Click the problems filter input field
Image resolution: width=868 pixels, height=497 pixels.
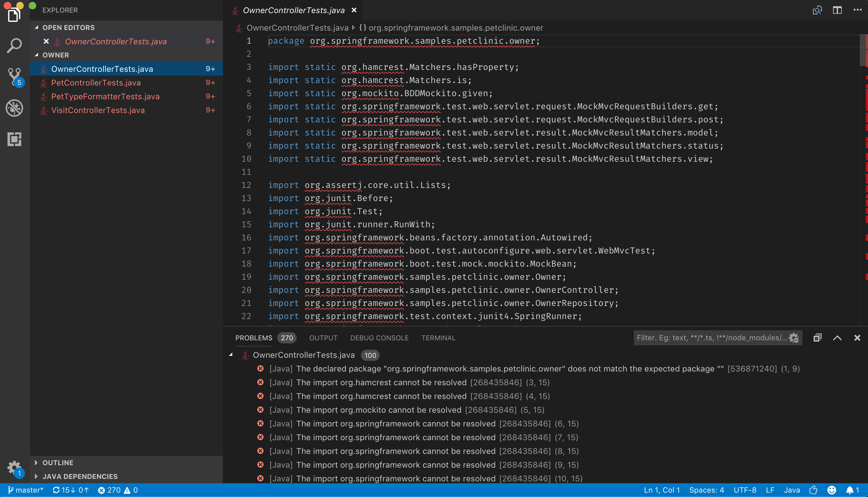click(x=711, y=338)
